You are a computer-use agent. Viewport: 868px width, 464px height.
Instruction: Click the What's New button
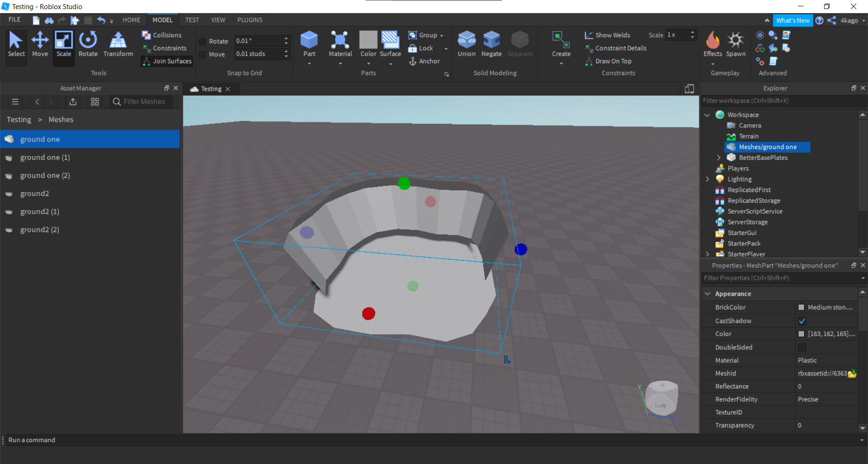pos(793,20)
